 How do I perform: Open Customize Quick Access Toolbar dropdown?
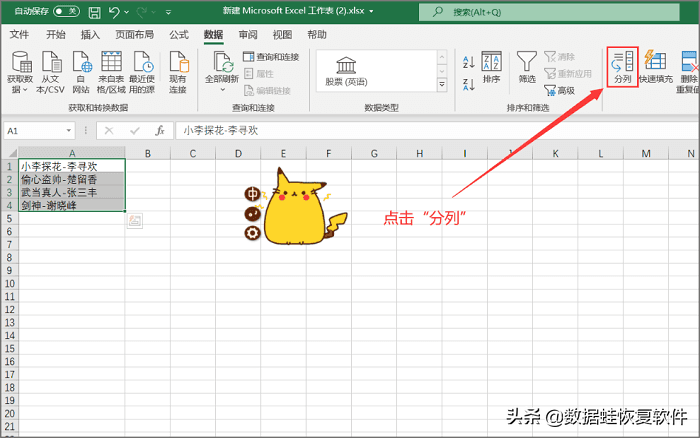pyautogui.click(x=168, y=13)
